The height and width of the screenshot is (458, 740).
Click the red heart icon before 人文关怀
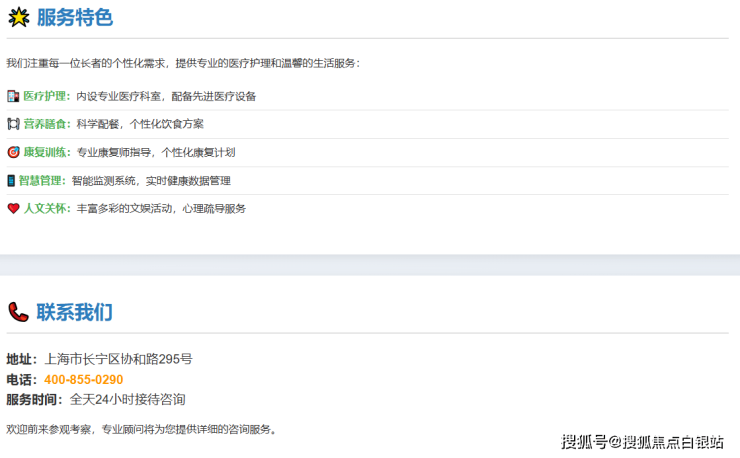[13, 209]
